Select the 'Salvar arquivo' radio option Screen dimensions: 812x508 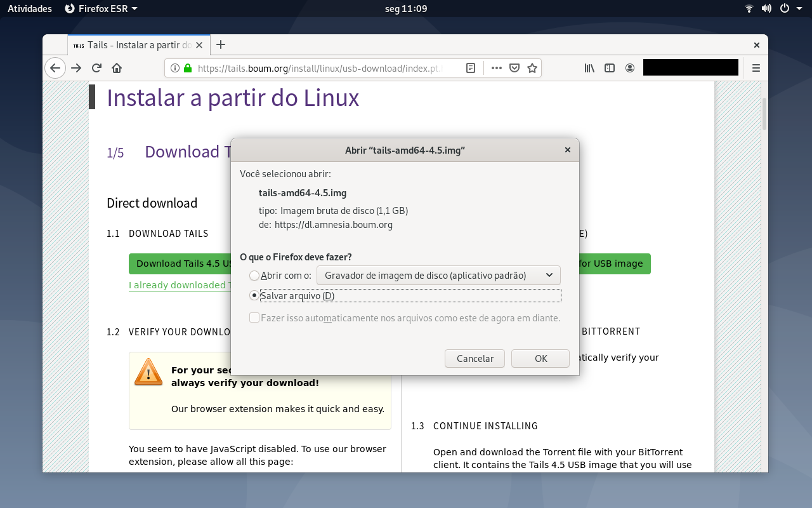point(254,295)
